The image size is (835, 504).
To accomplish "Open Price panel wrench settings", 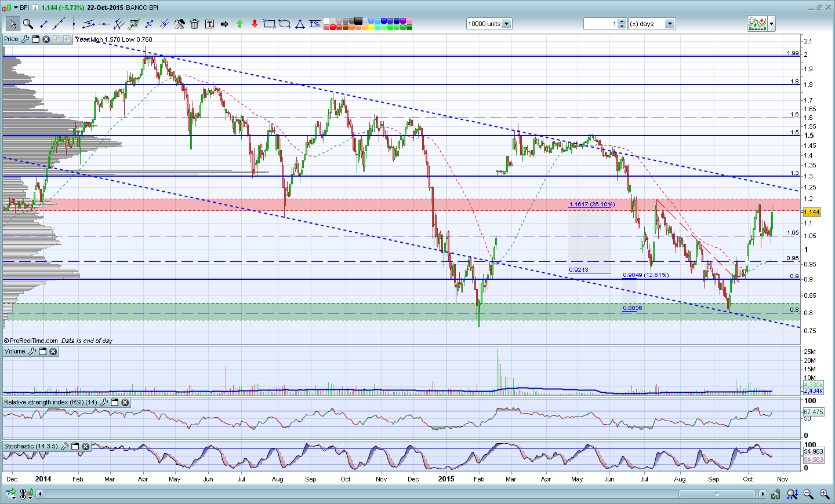I will point(25,39).
